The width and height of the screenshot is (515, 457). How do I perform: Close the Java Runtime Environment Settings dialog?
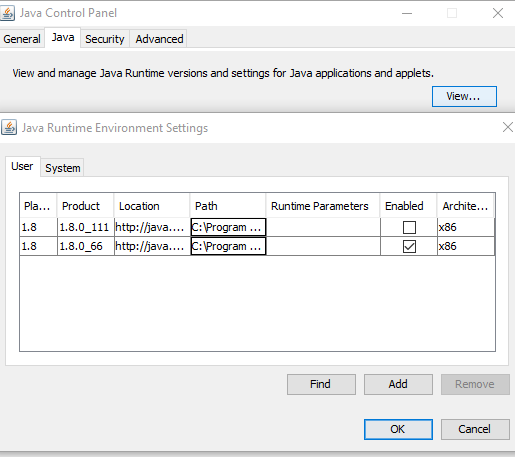508,127
